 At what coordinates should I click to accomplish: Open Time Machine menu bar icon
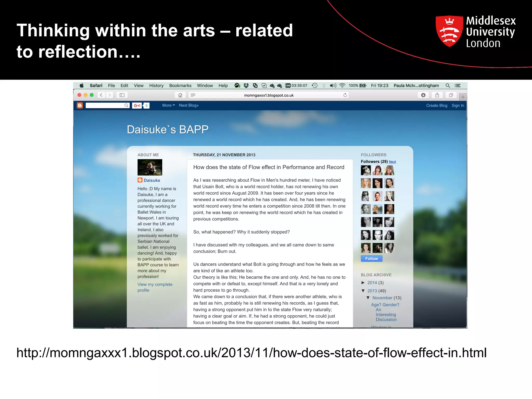pyautogui.click(x=315, y=85)
